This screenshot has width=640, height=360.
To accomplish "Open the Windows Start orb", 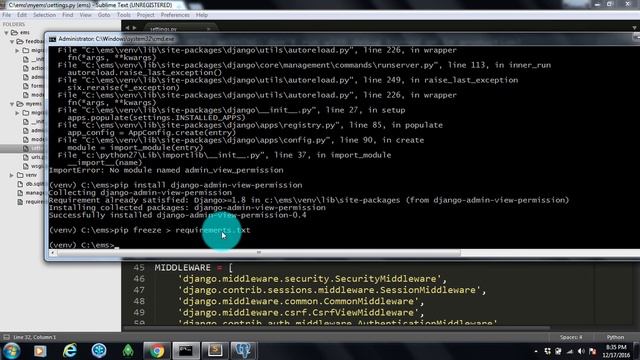I will pyautogui.click(x=11, y=351).
